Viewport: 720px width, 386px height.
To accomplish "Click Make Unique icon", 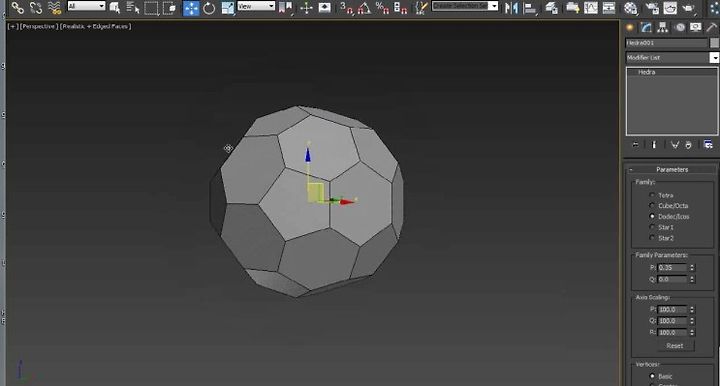I will pyautogui.click(x=675, y=145).
